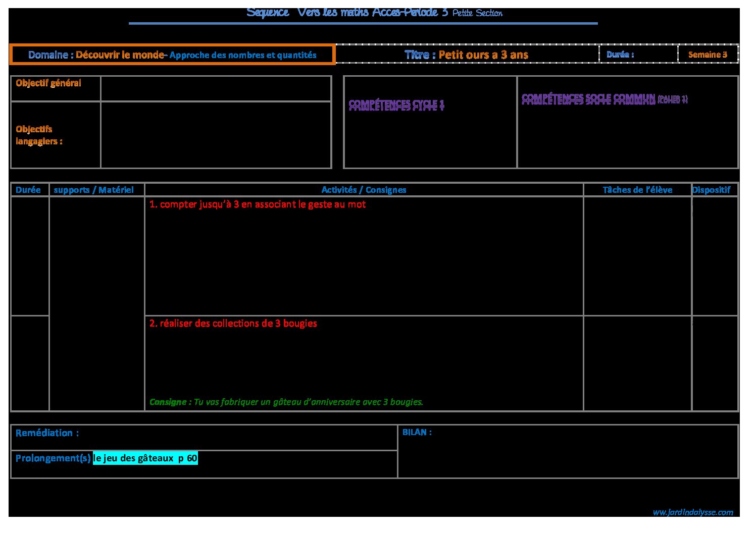Click the 'Titre : Petit ours a 3 ans' field
The height and width of the screenshot is (534, 756).
tap(466, 55)
